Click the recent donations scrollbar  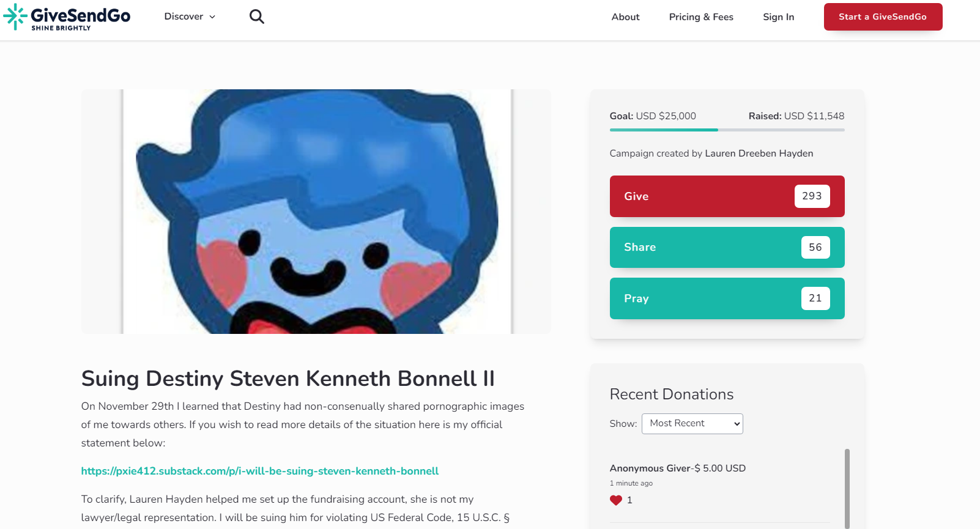click(x=847, y=488)
